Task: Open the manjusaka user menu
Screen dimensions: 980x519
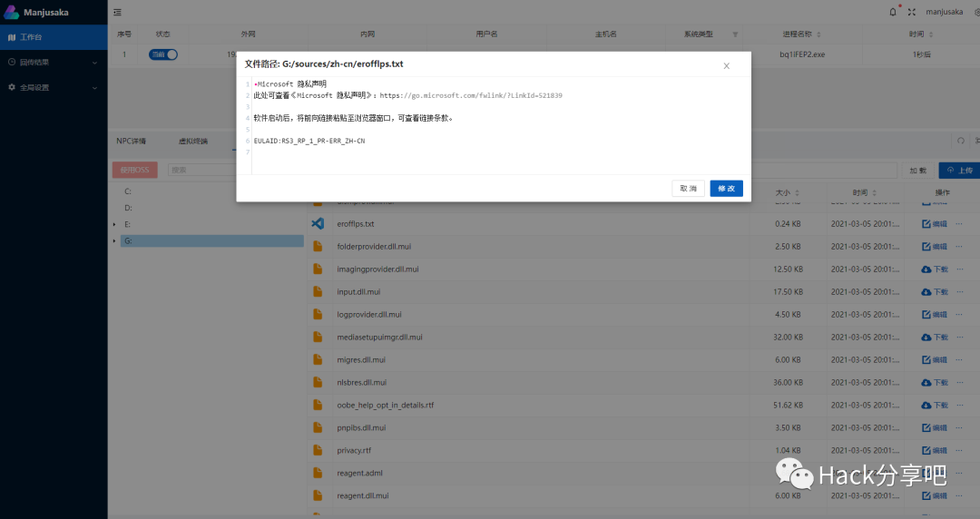Action: pyautogui.click(x=945, y=12)
